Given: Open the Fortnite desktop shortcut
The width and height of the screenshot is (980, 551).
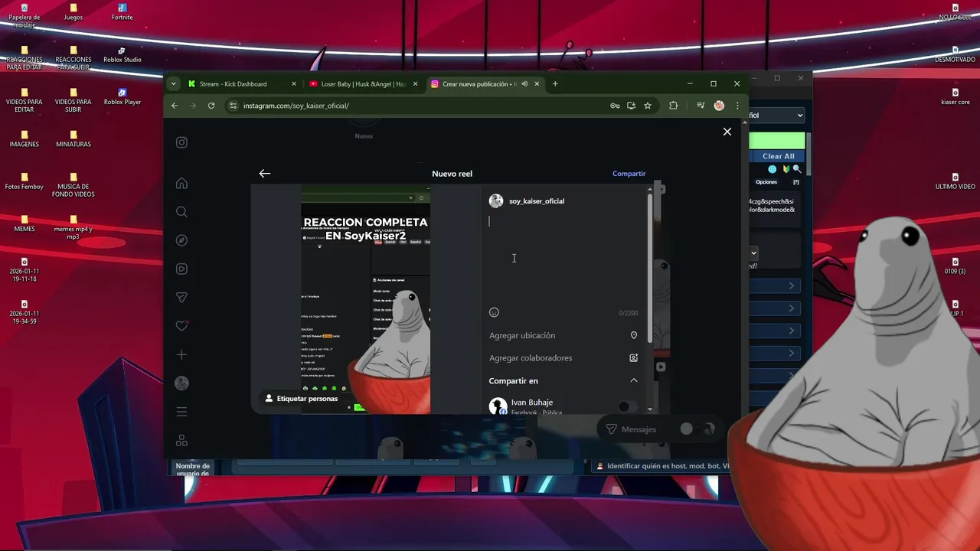Looking at the screenshot, I should point(122,13).
